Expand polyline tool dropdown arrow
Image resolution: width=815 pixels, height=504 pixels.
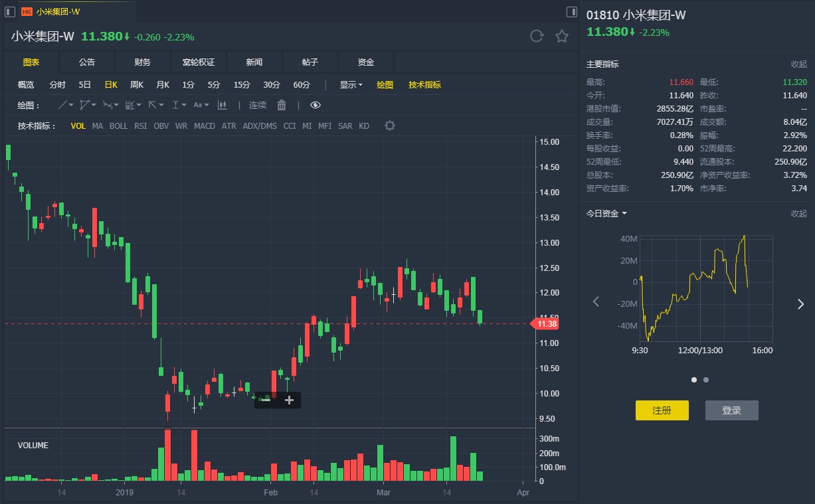94,105
